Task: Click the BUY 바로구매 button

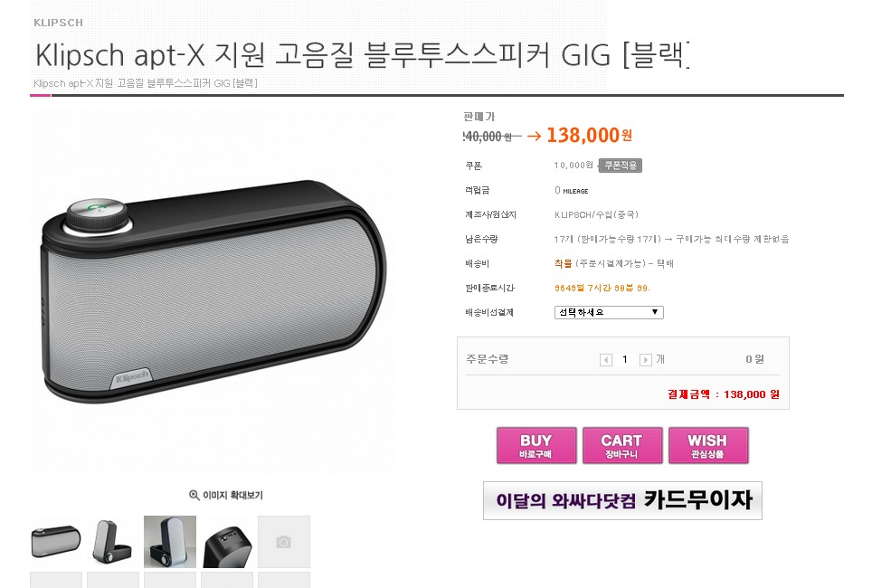Action: pyautogui.click(x=536, y=446)
